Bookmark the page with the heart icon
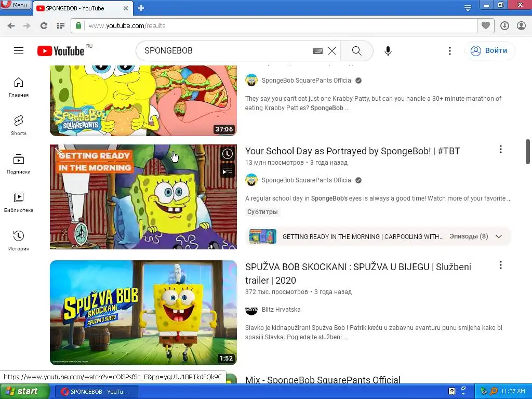This screenshot has height=399, width=532. 486,25
